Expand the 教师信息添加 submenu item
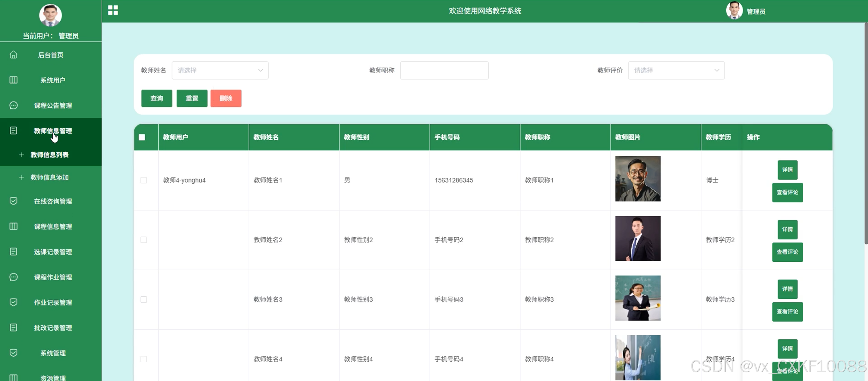The height and width of the screenshot is (381, 868). click(x=49, y=177)
